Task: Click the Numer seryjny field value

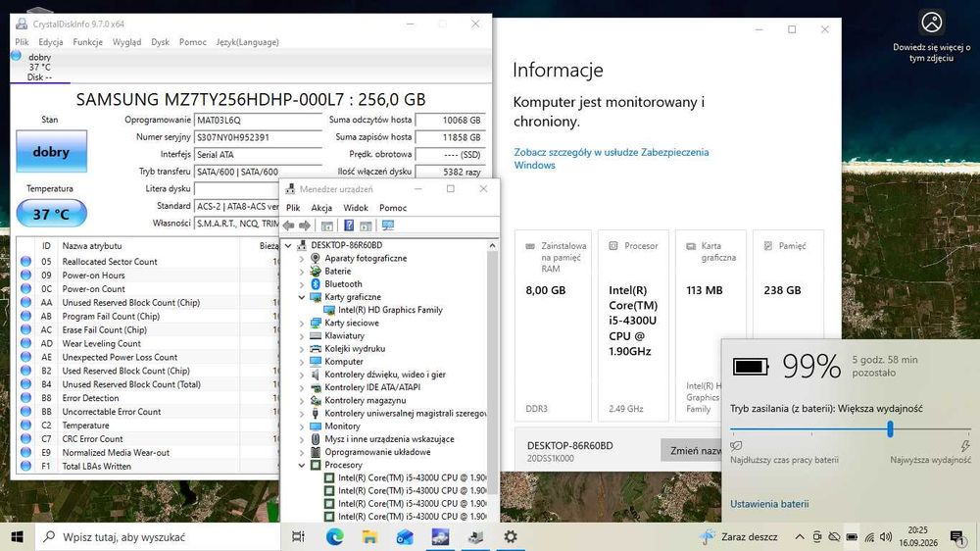Action: (258, 137)
